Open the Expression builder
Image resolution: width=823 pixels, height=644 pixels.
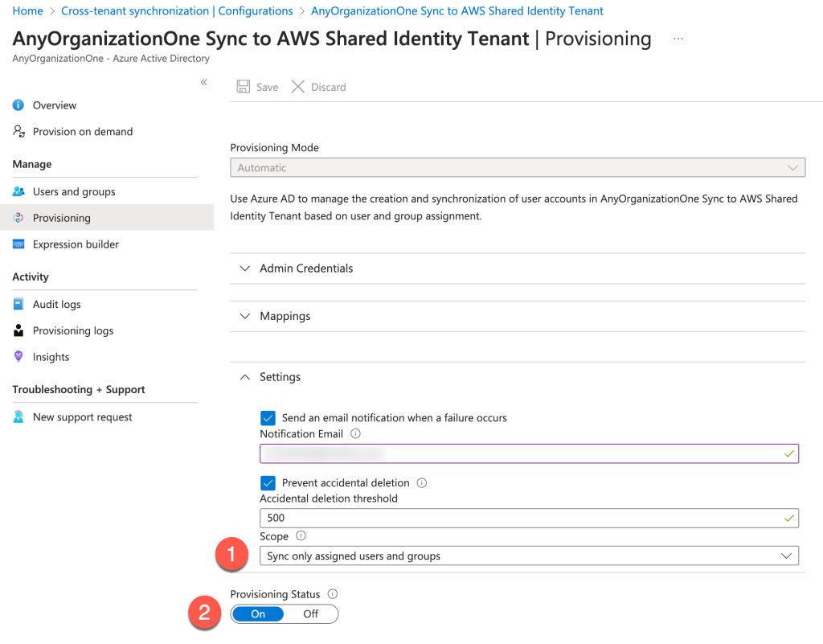76,244
